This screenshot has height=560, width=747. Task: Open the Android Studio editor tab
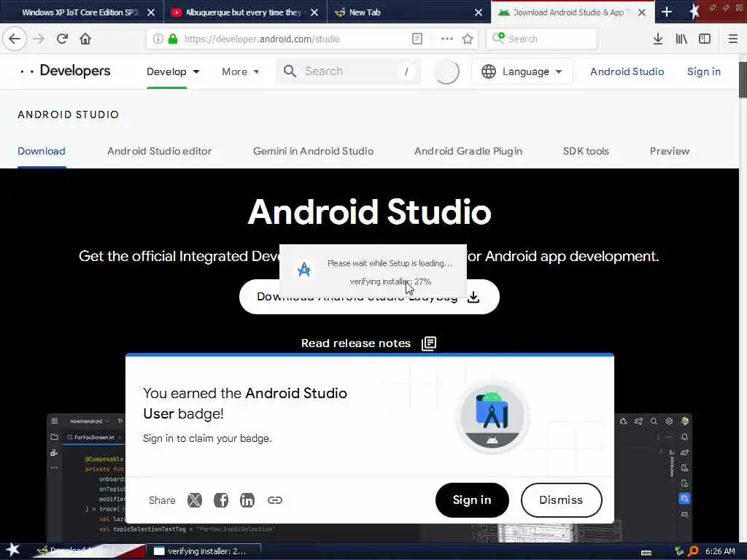coord(160,151)
